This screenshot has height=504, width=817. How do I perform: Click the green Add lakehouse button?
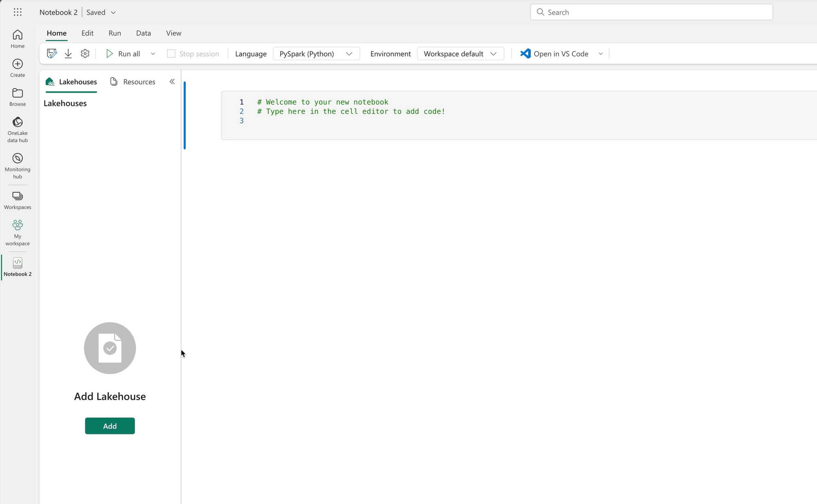[110, 426]
